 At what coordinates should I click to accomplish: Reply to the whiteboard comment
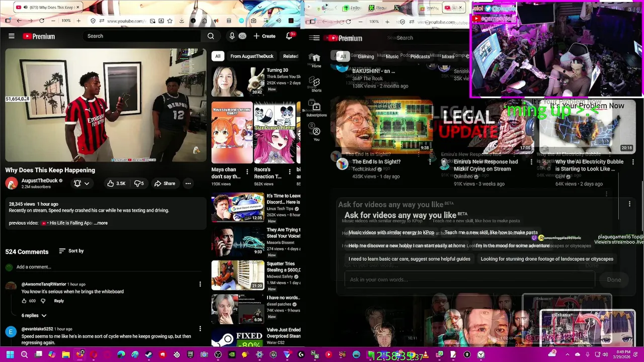point(59,301)
